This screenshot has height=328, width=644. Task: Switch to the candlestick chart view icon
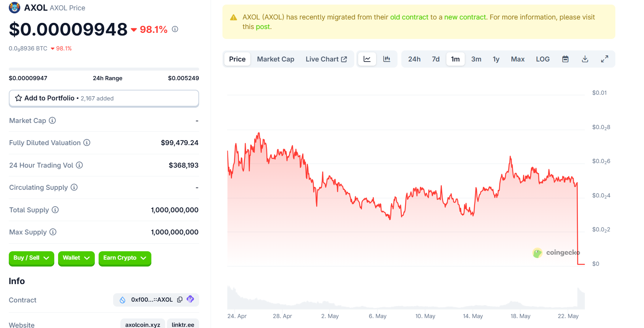coord(386,59)
